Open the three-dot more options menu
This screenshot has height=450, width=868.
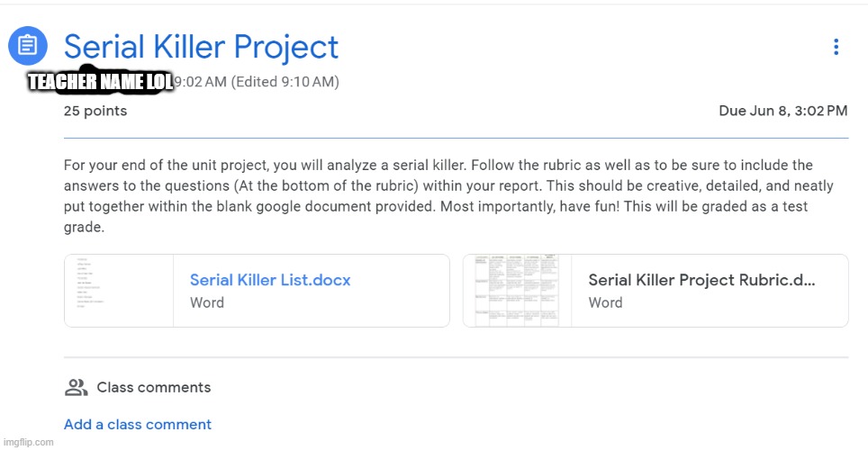pos(836,47)
